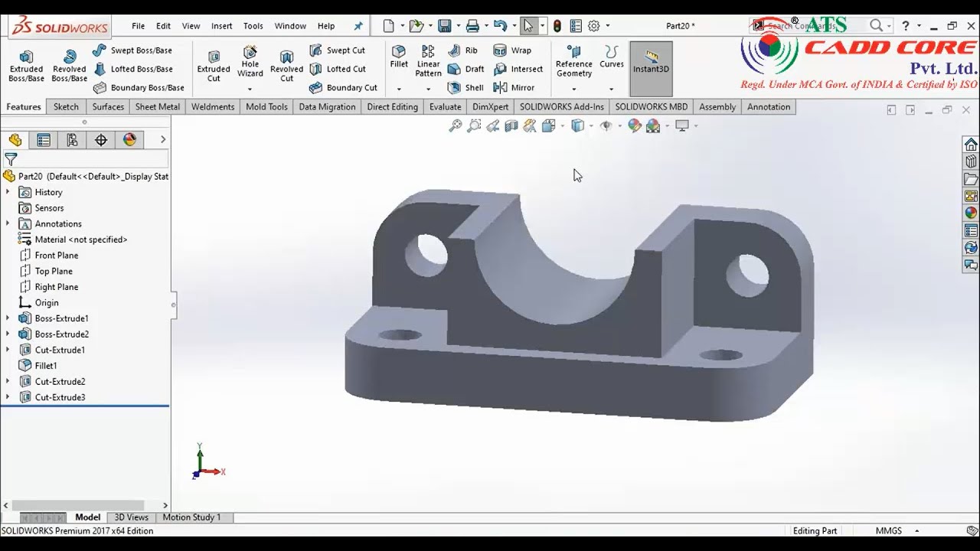Viewport: 980px width, 551px height.
Task: Select the Lofted Cut tool
Action: pos(338,69)
